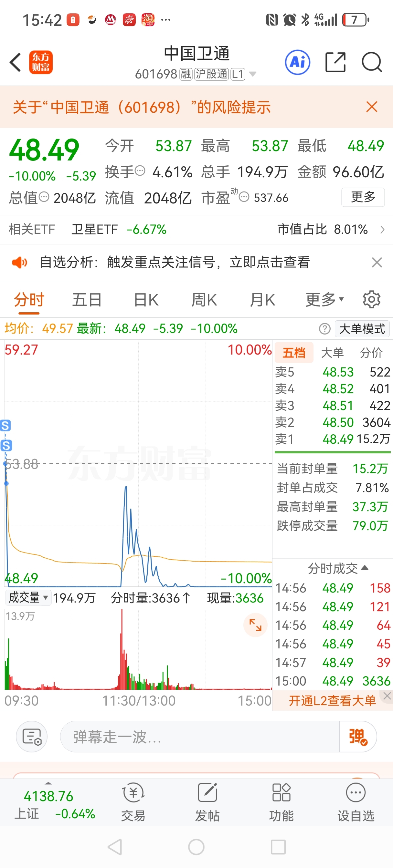393x868 pixels.
Task: Expand the stock code dropdown triangle
Action: pyautogui.click(x=252, y=74)
